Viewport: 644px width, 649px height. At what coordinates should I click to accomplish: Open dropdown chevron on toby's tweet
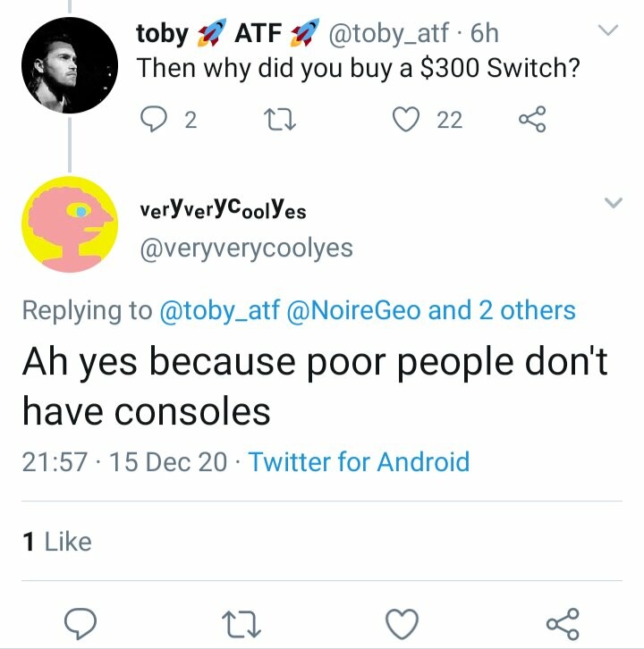pos(608,31)
